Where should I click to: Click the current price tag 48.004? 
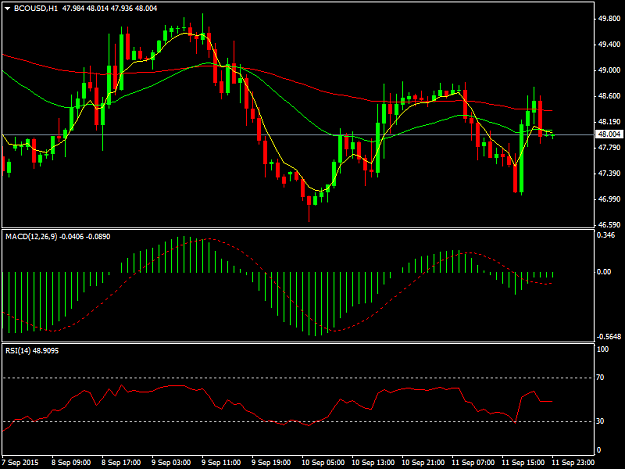pos(609,134)
